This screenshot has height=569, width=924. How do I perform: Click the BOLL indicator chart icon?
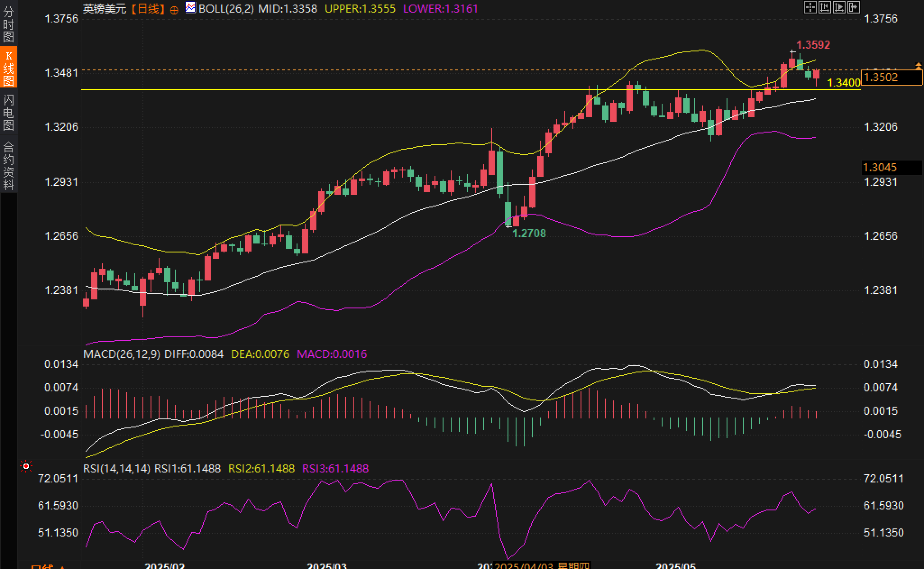coord(191,8)
